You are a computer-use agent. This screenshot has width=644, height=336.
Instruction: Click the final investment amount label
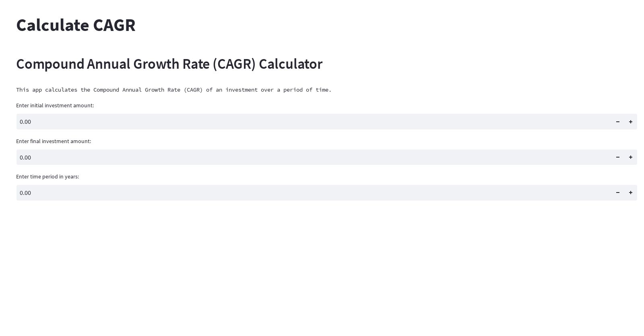coord(54,141)
